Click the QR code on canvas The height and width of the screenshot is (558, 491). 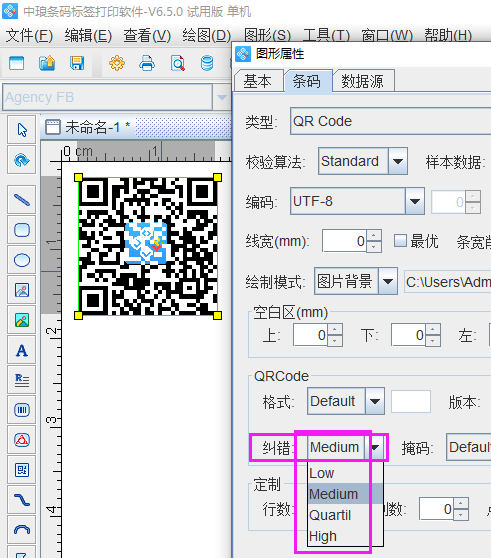[148, 246]
